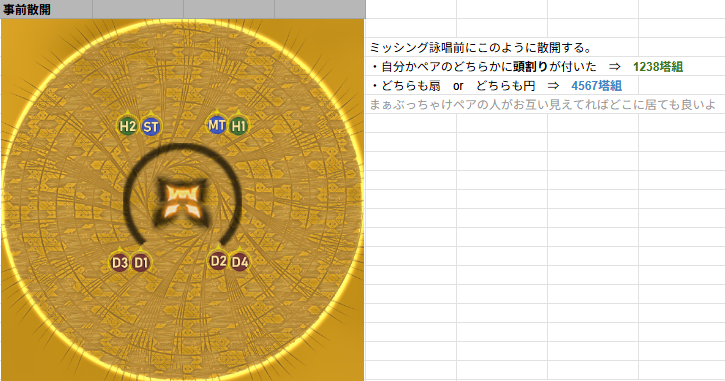This screenshot has width=725, height=381.
Task: Click the H1 healer marker icon
Action: pyautogui.click(x=238, y=126)
